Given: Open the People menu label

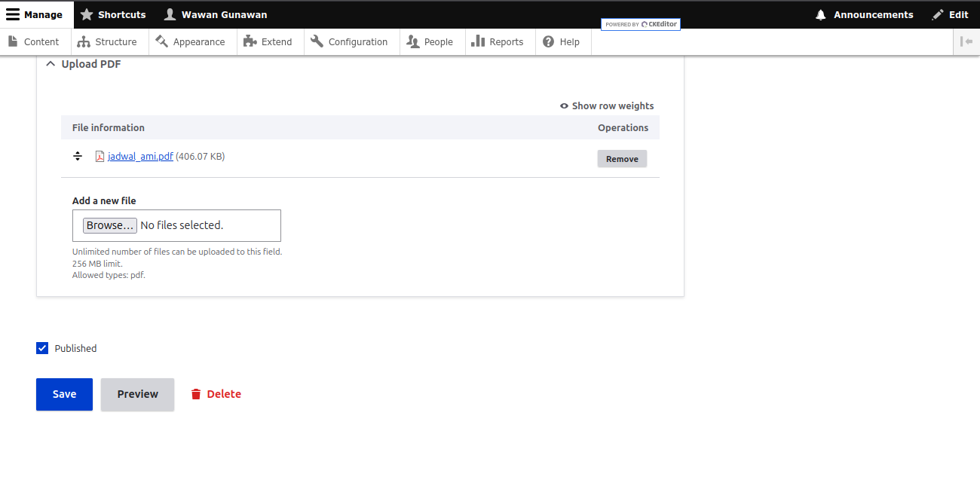Looking at the screenshot, I should [439, 42].
